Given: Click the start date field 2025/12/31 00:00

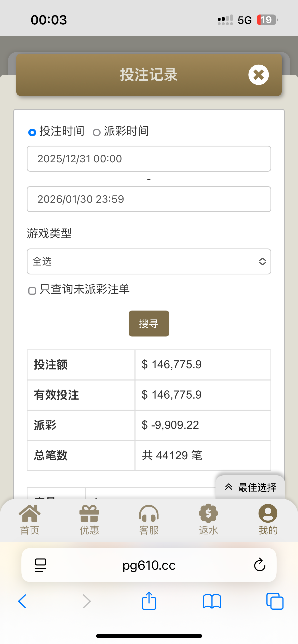Looking at the screenshot, I should coord(149,159).
